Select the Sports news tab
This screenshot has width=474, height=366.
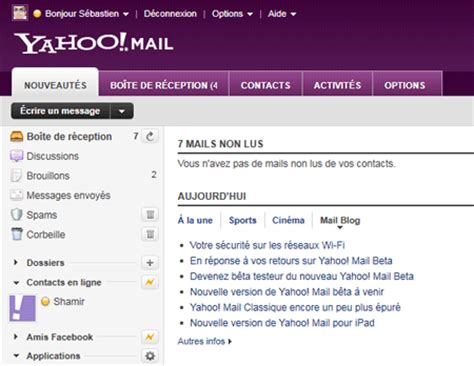[243, 220]
